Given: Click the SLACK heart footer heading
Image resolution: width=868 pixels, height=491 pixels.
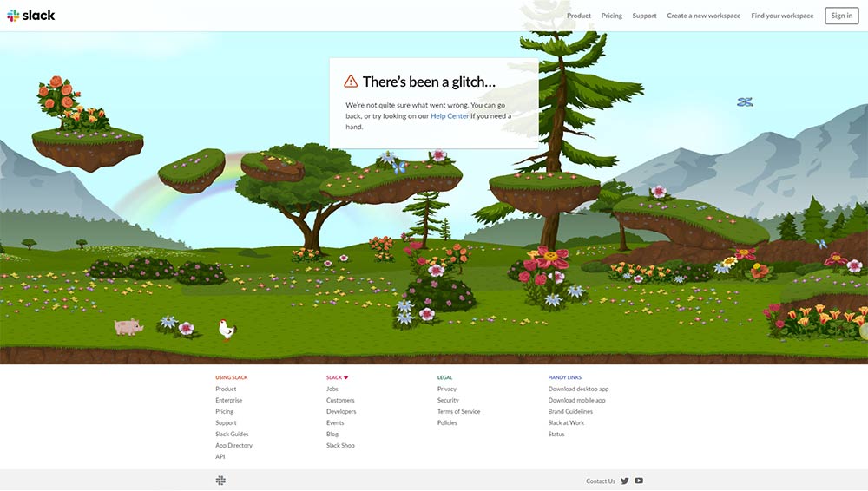Looking at the screenshot, I should point(337,377).
